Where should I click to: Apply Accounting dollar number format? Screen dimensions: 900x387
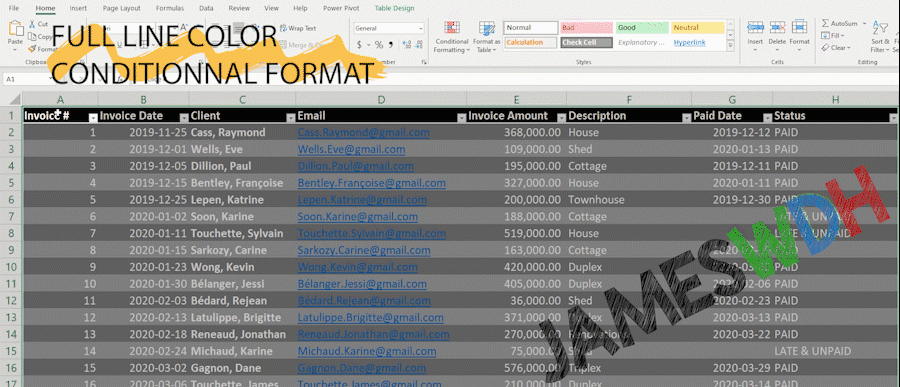tap(359, 45)
